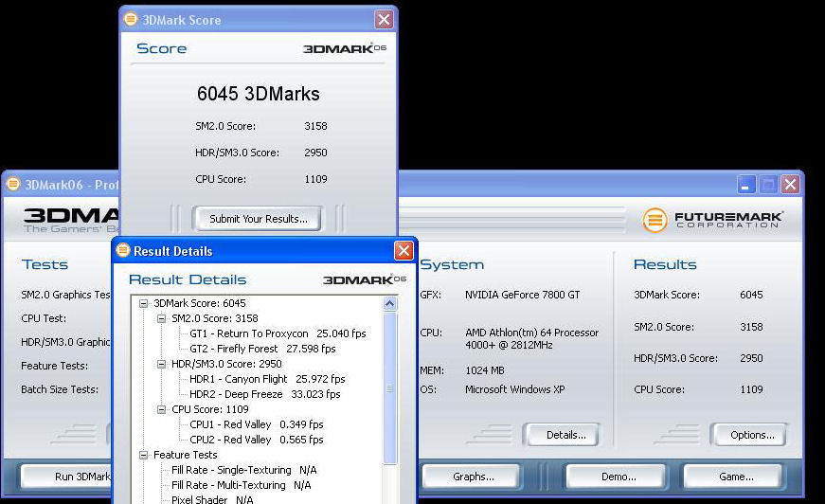The height and width of the screenshot is (504, 825).
Task: Click the Futuremark Corporation logo
Action: pyautogui.click(x=712, y=220)
